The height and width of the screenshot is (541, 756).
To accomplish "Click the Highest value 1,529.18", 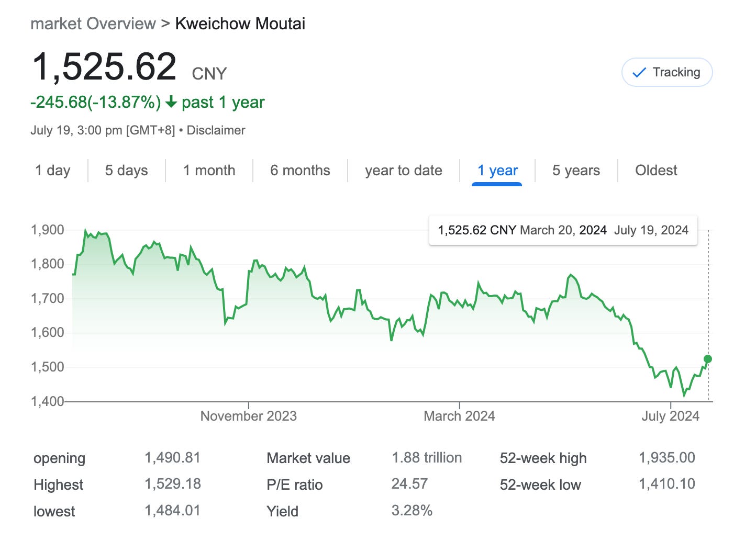I will (x=173, y=484).
